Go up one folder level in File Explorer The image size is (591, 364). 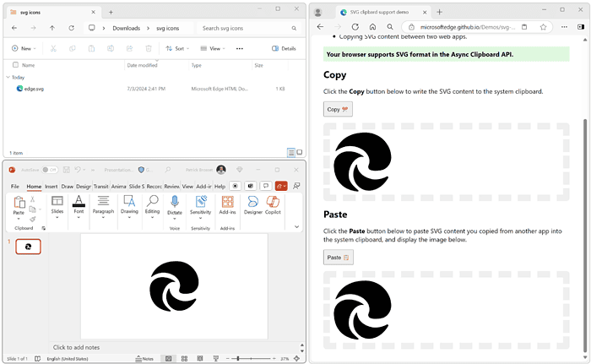52,28
